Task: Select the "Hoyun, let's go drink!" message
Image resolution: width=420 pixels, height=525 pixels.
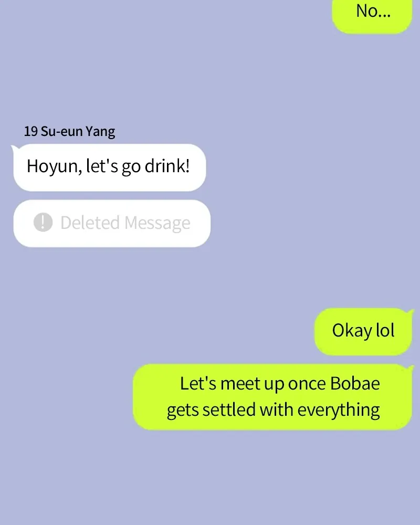Action: point(110,167)
